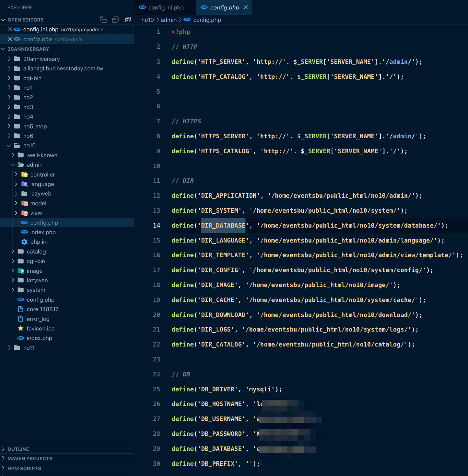This screenshot has width=468, height=476.
Task: Select the config.php editor tab
Action: pyautogui.click(x=224, y=7)
